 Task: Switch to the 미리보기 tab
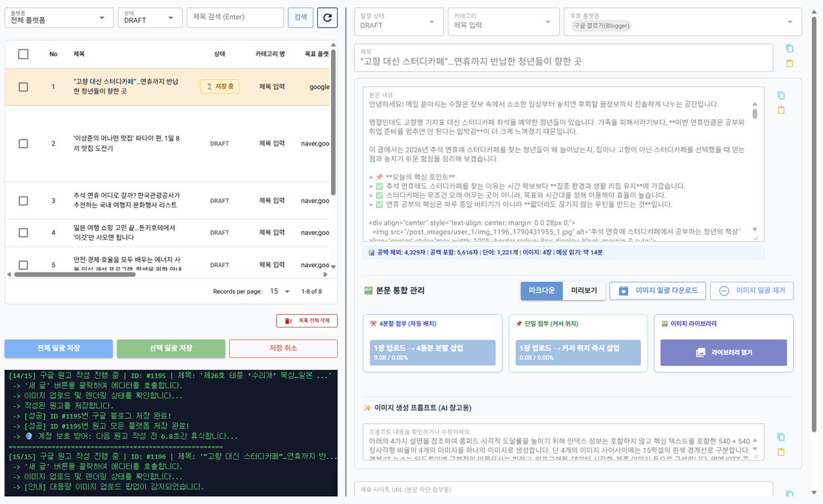pos(584,291)
